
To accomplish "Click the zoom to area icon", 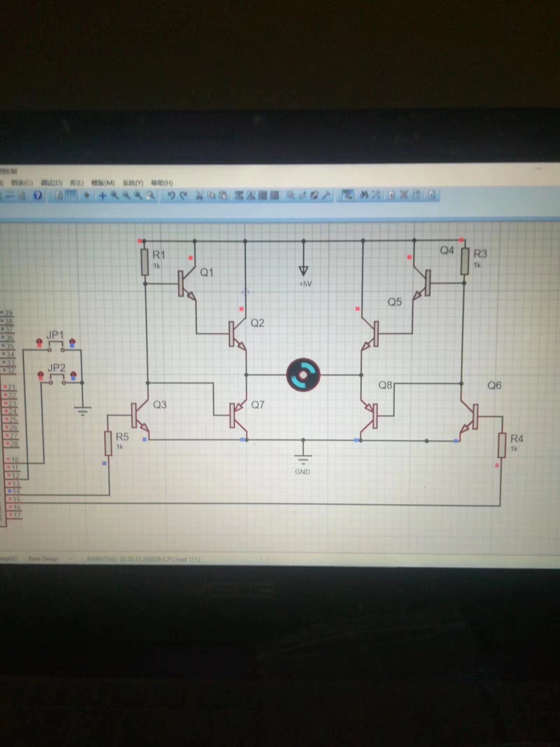I will (x=150, y=195).
